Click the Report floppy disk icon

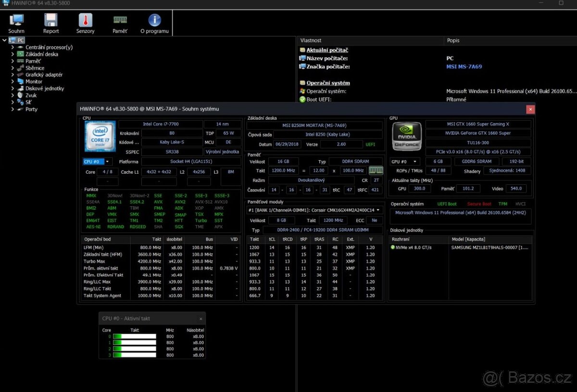[51, 23]
